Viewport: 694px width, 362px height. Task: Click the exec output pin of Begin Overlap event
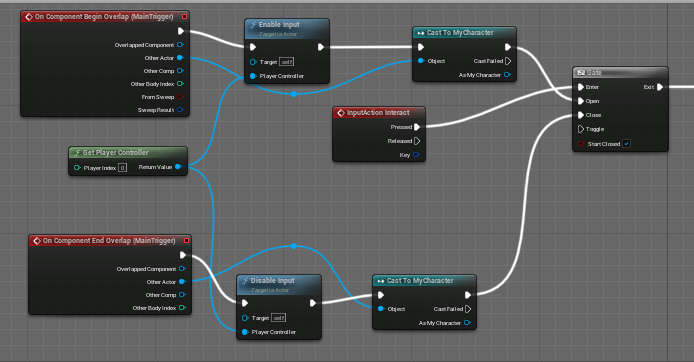click(181, 31)
